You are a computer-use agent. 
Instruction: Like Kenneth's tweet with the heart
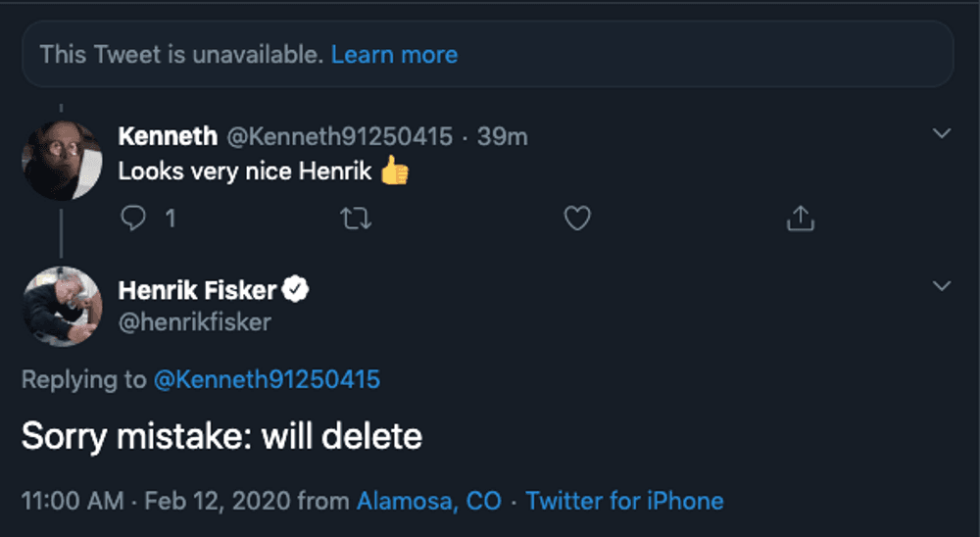click(x=577, y=219)
